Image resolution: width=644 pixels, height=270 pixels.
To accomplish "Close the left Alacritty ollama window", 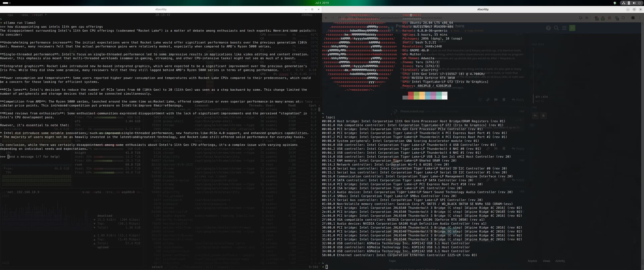I will click(318, 9).
